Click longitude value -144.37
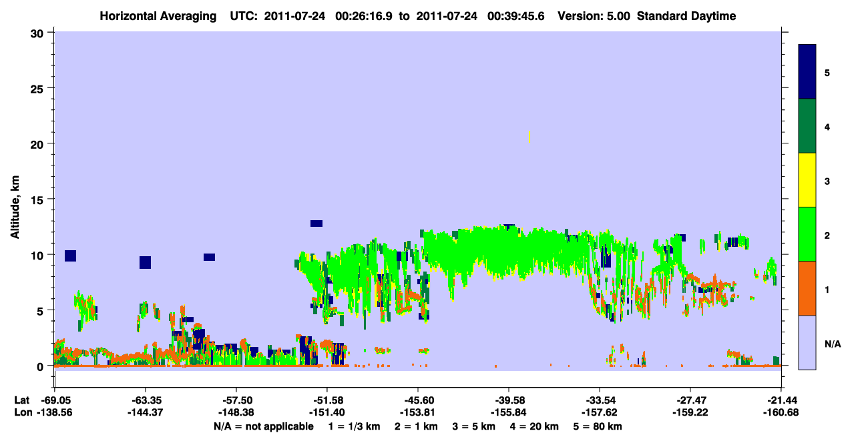The height and width of the screenshot is (445, 868). click(145, 413)
